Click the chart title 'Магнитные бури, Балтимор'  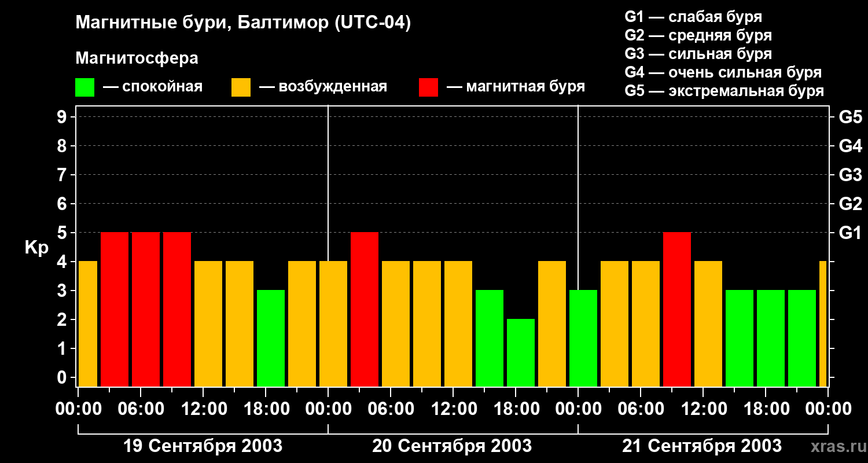pos(243,23)
